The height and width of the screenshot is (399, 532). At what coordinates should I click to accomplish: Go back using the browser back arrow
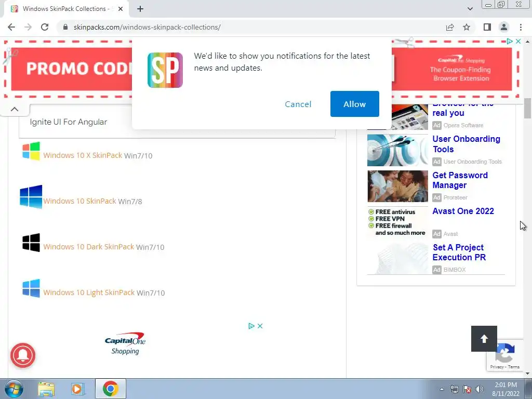11,27
